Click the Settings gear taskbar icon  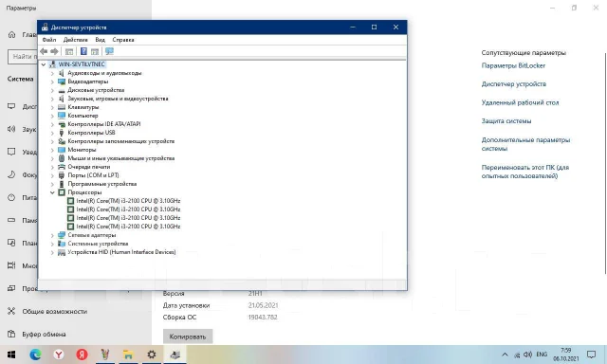pos(152,355)
